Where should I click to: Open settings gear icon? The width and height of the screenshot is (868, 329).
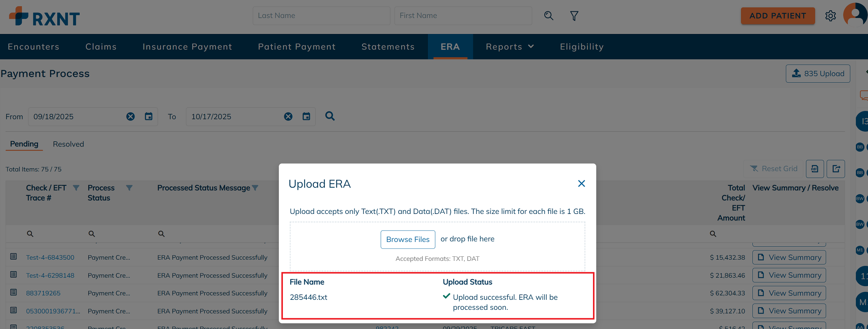click(830, 15)
